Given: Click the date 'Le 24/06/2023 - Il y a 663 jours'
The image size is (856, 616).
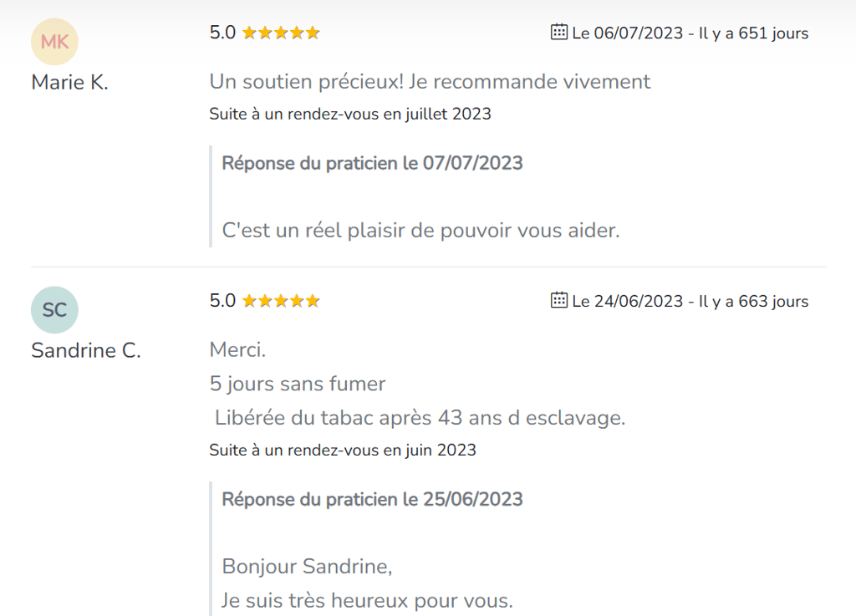Looking at the screenshot, I should tap(690, 301).
